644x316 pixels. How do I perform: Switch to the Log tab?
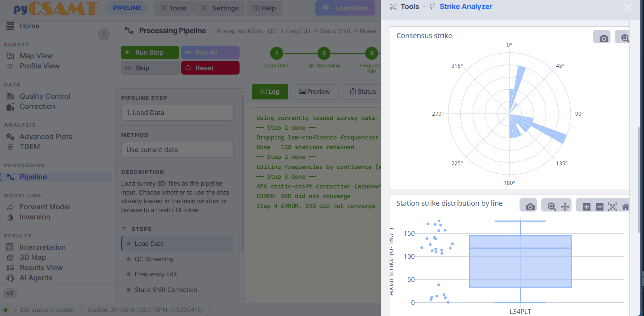[x=270, y=92]
